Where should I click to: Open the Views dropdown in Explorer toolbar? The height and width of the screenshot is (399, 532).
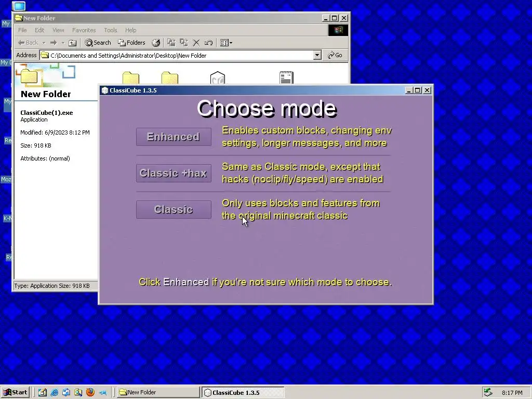227,43
